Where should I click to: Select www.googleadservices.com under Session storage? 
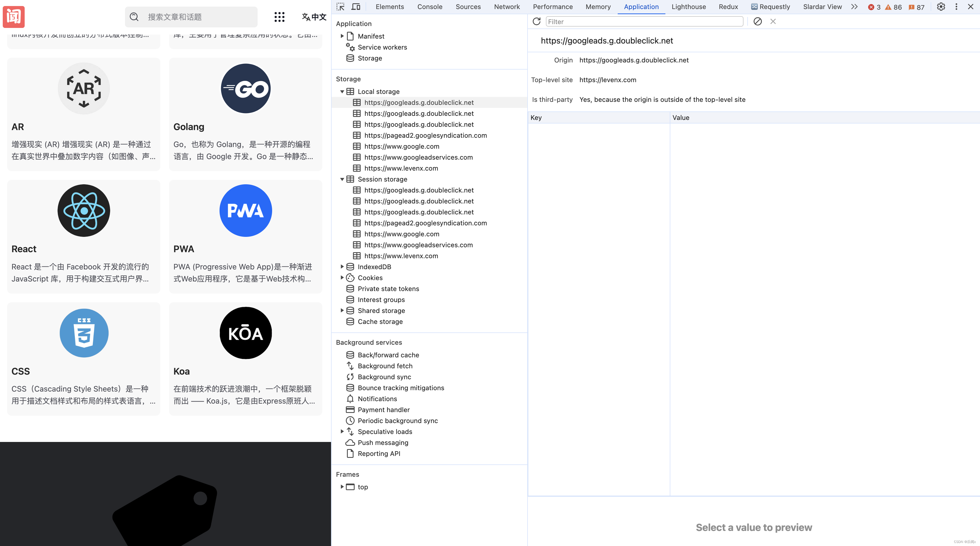[418, 245]
